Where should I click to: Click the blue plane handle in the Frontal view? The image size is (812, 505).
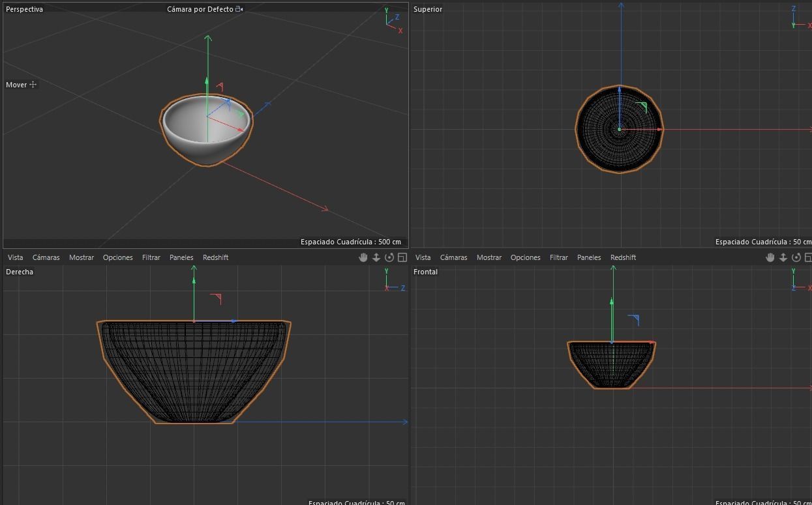[x=633, y=320]
